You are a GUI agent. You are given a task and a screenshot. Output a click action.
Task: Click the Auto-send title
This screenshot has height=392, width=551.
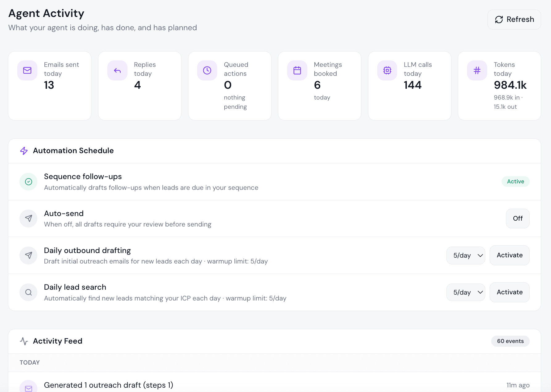[64, 214]
